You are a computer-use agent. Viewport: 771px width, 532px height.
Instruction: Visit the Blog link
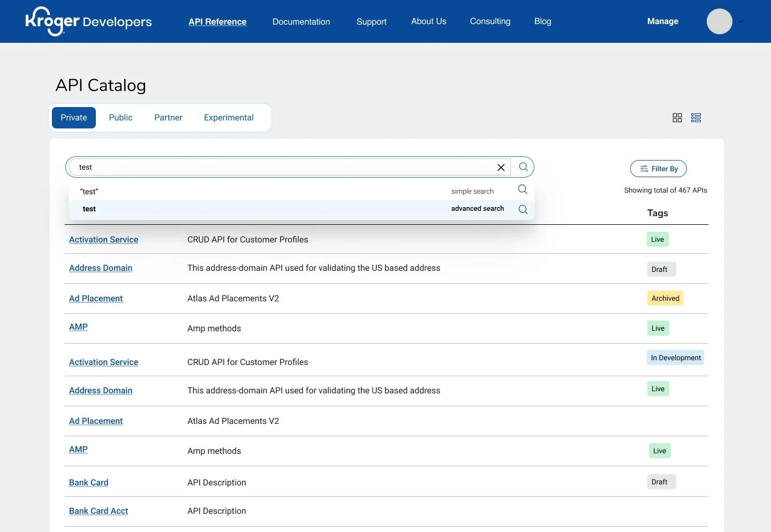click(543, 21)
